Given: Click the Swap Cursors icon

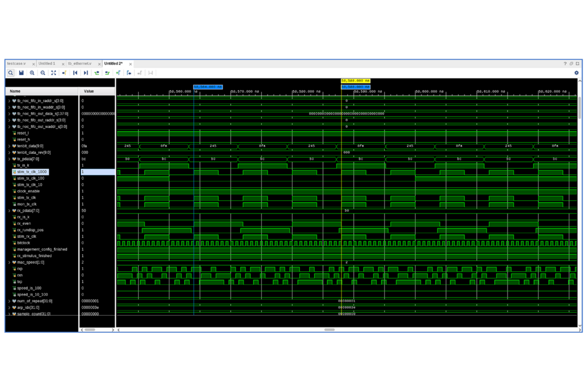Looking at the screenshot, I should [150, 73].
